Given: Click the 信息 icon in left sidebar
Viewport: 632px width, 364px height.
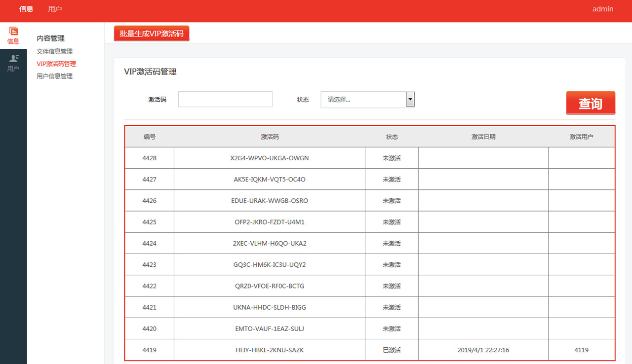Looking at the screenshot, I should coord(13,36).
